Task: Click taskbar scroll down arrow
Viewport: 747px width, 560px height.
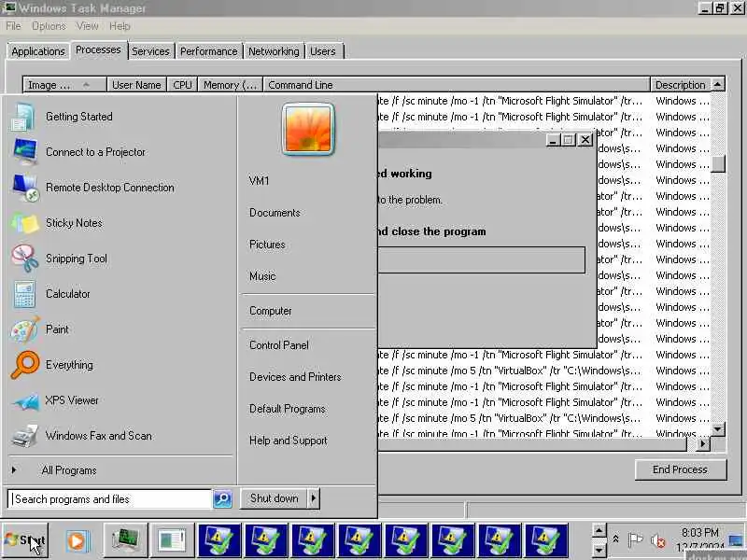Action: 599,550
